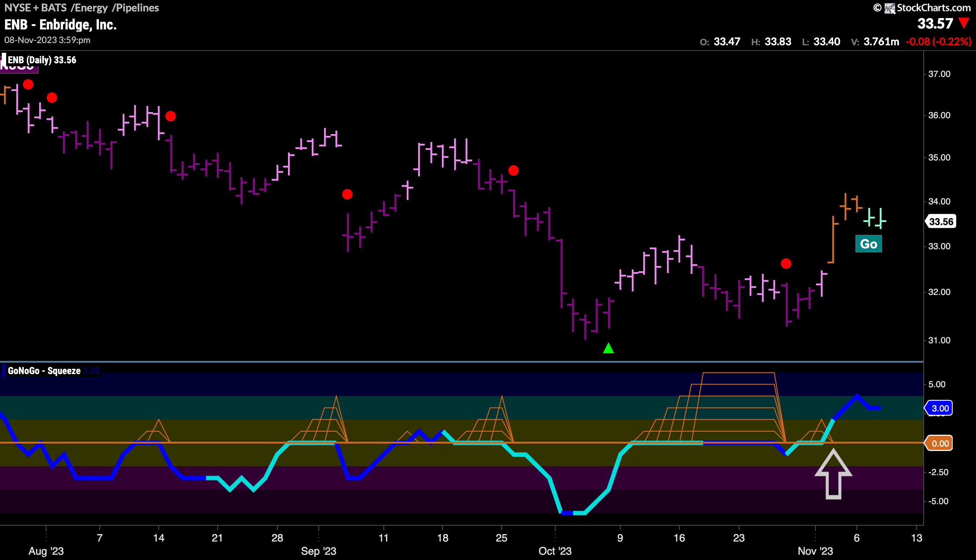Click the red dot above late-October bars
Viewport: 976px width, 560px height.
click(786, 264)
